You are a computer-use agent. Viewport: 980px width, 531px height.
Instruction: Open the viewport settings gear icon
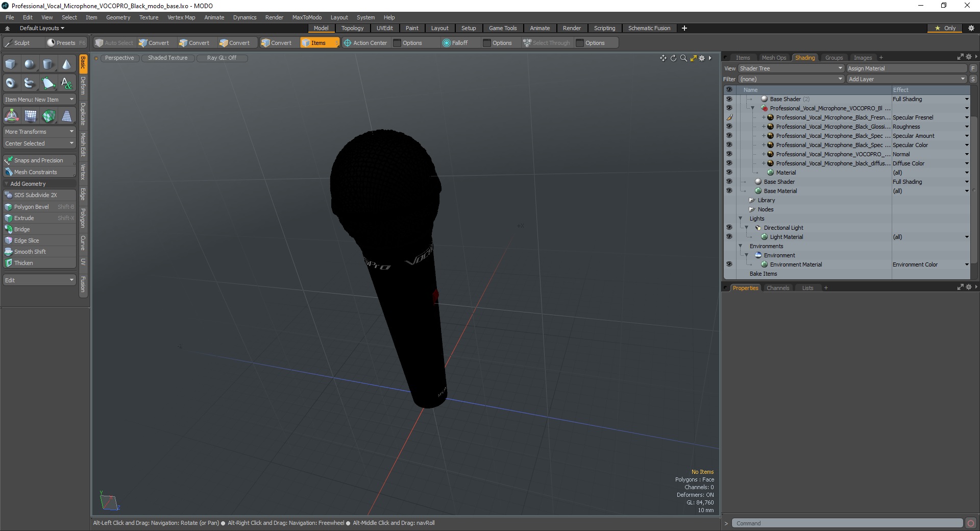[702, 58]
